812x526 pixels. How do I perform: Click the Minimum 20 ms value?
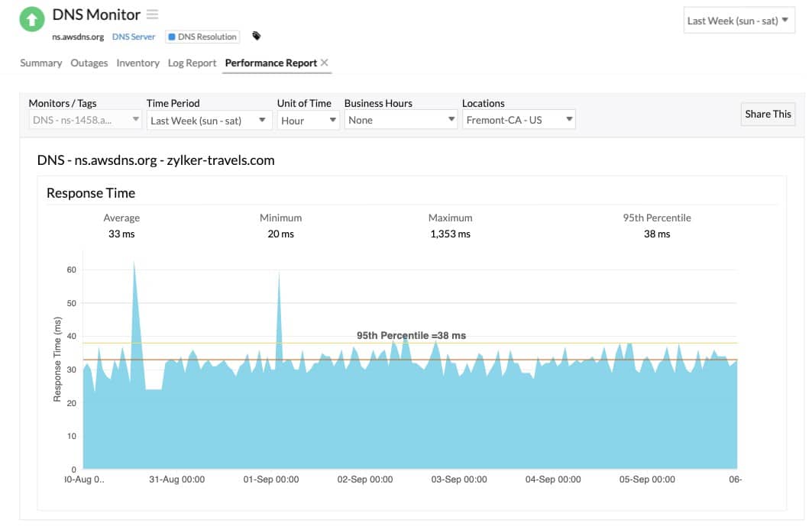pyautogui.click(x=280, y=234)
